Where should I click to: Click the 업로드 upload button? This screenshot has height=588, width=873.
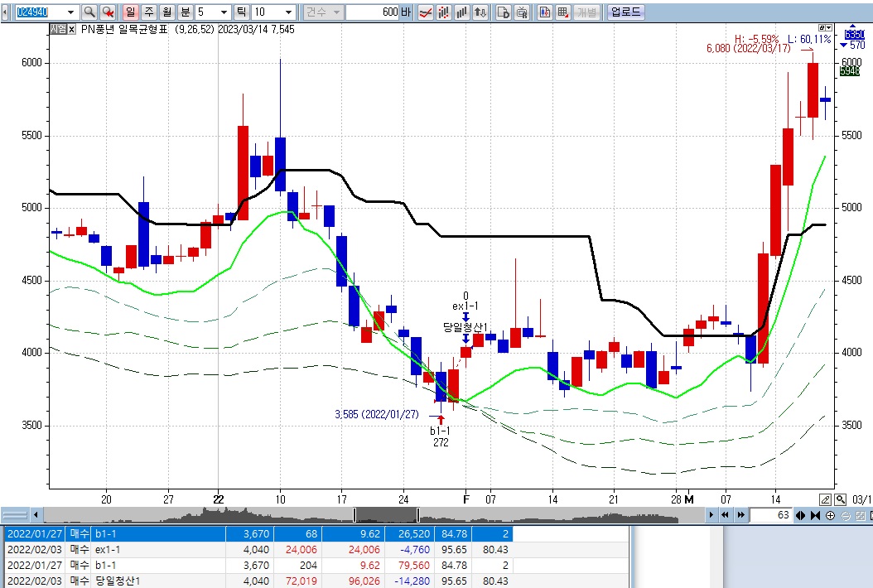[625, 12]
